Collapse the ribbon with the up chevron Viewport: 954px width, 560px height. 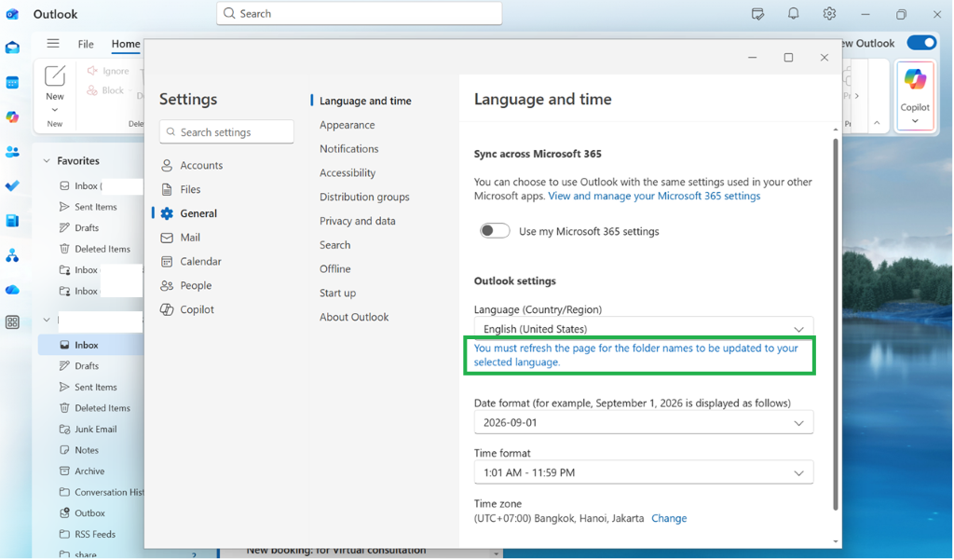tap(877, 123)
